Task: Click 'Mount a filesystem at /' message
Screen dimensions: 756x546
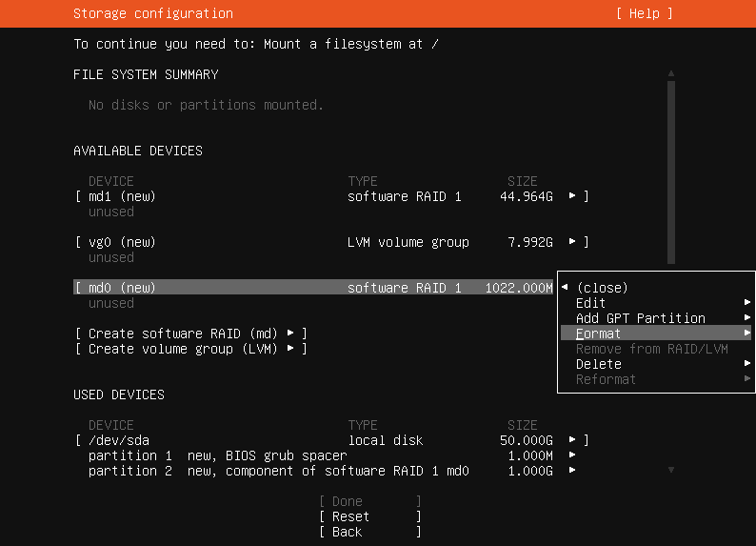Action: [351, 44]
